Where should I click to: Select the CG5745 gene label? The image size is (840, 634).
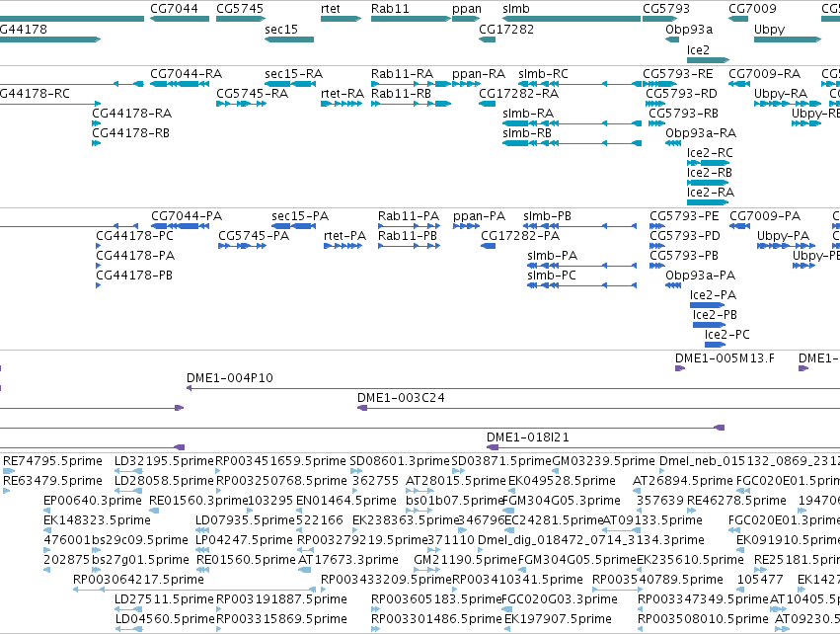(x=240, y=9)
